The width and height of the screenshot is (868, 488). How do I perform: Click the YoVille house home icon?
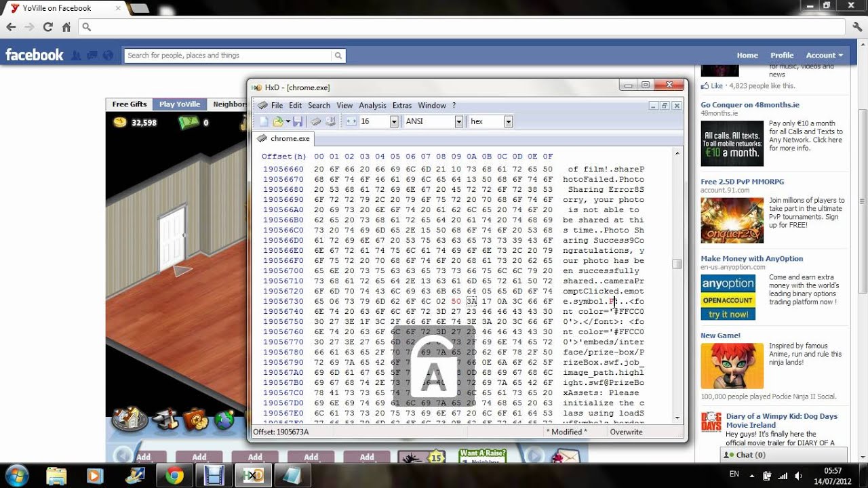point(130,419)
